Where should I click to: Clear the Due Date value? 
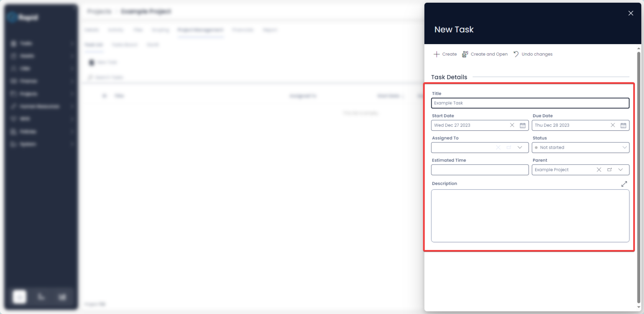613,125
